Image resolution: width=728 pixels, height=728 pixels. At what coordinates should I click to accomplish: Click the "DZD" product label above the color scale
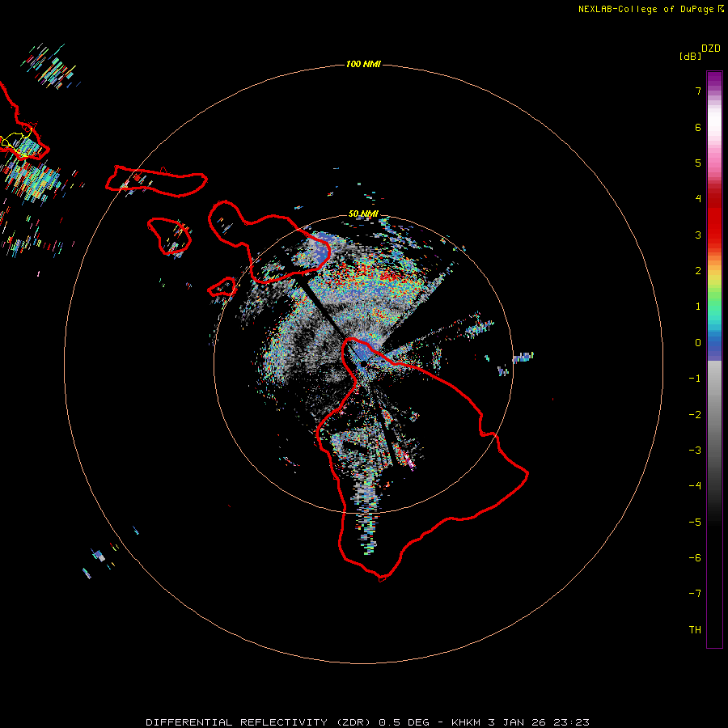pyautogui.click(x=711, y=49)
